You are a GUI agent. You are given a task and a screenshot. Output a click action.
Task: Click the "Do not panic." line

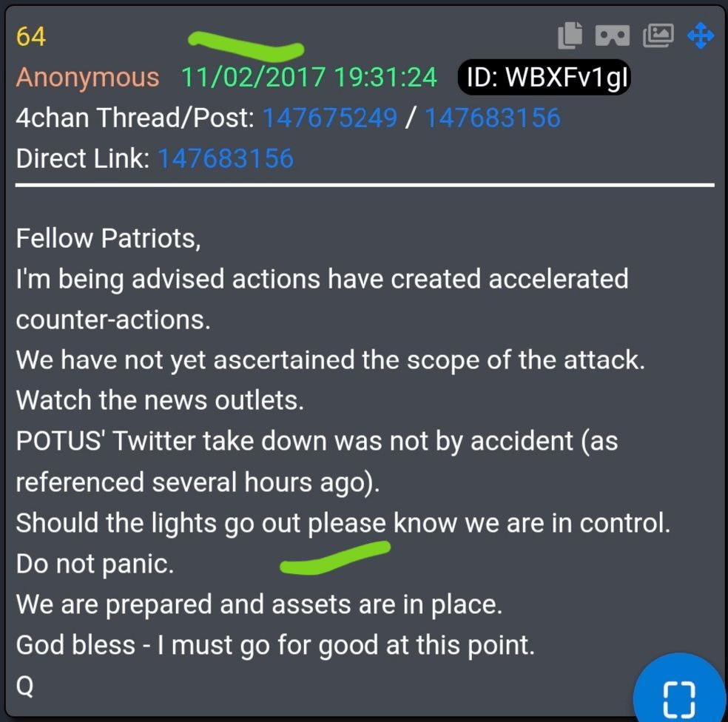tap(95, 564)
